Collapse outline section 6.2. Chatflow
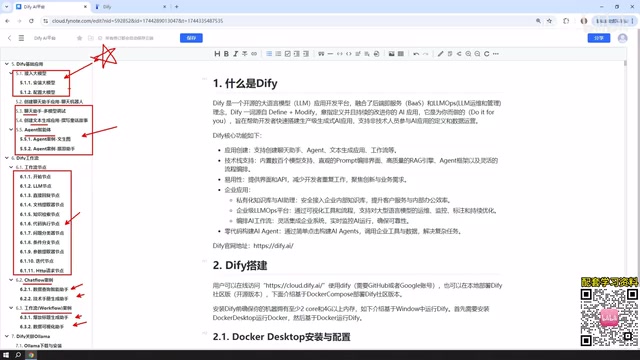Image resolution: width=640 pixels, height=360 pixels. [11, 280]
